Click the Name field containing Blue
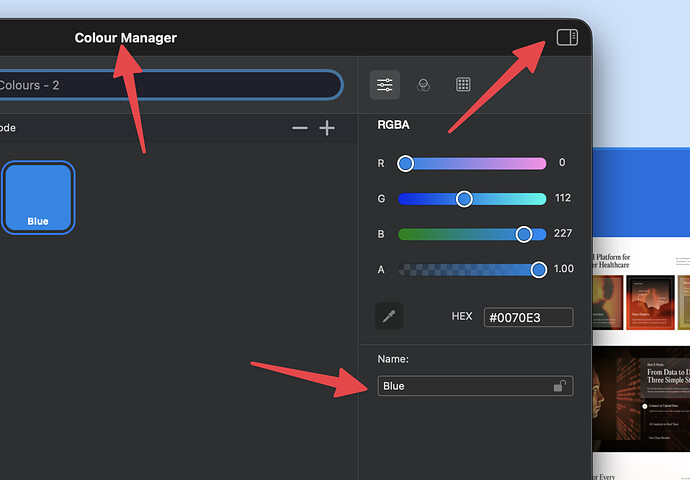The width and height of the screenshot is (690, 480). coord(475,386)
